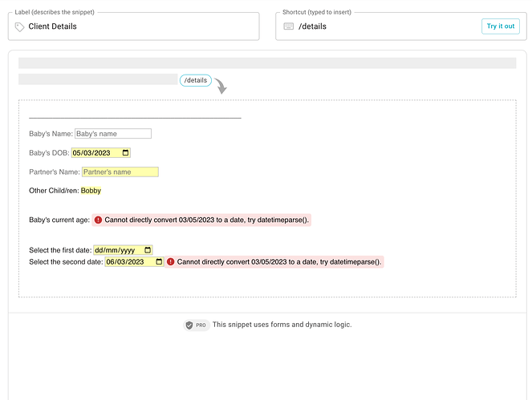Image resolution: width=532 pixels, height=400 pixels.
Task: Click the PRO shield badge
Action: 197,325
